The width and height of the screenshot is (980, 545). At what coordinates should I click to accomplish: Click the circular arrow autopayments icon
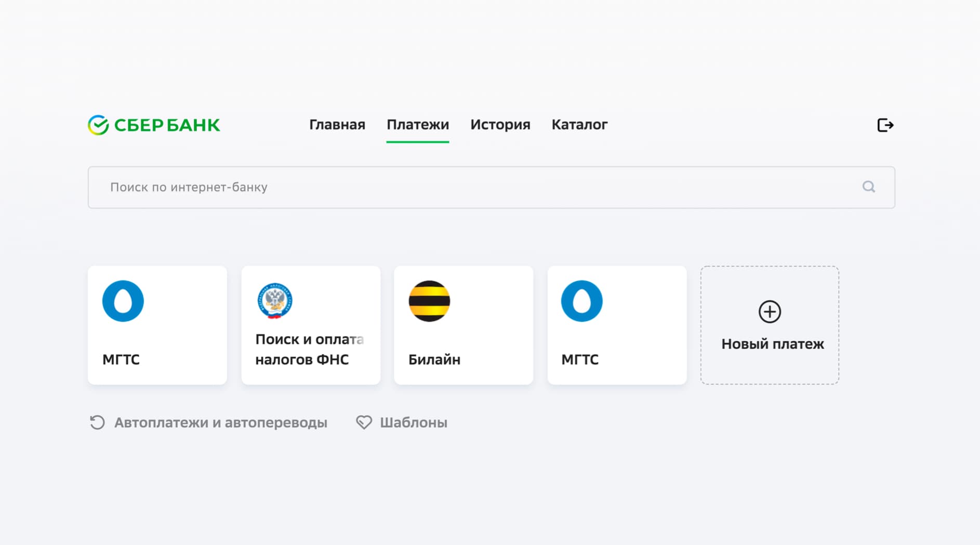[x=97, y=422]
